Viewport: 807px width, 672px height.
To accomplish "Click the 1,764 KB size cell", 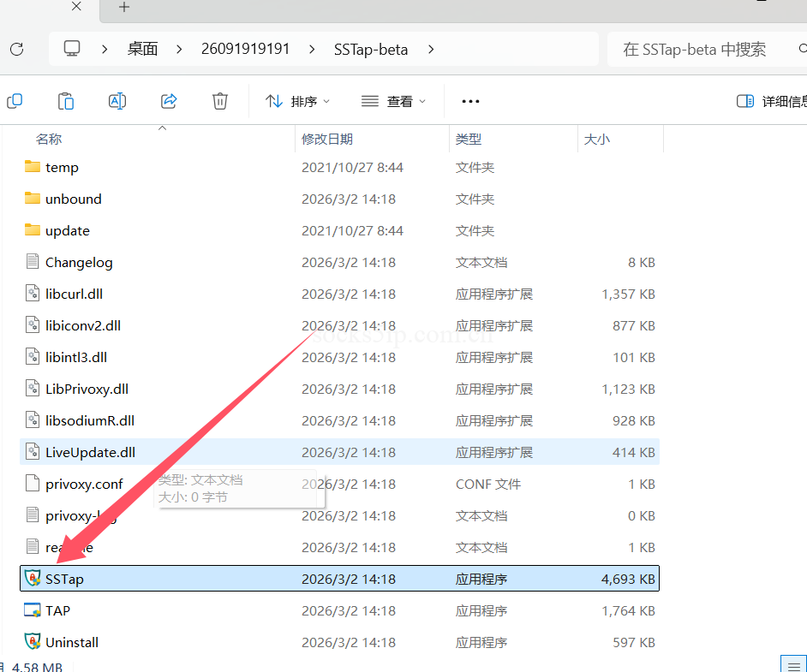I will pyautogui.click(x=628, y=611).
